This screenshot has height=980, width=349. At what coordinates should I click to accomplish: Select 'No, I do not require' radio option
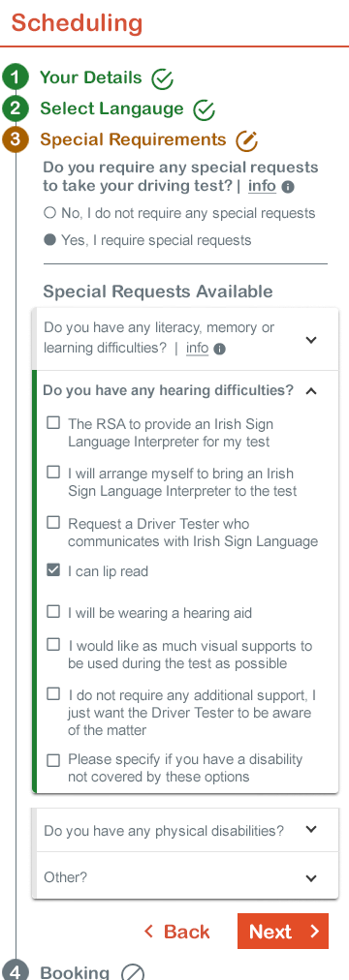50,213
